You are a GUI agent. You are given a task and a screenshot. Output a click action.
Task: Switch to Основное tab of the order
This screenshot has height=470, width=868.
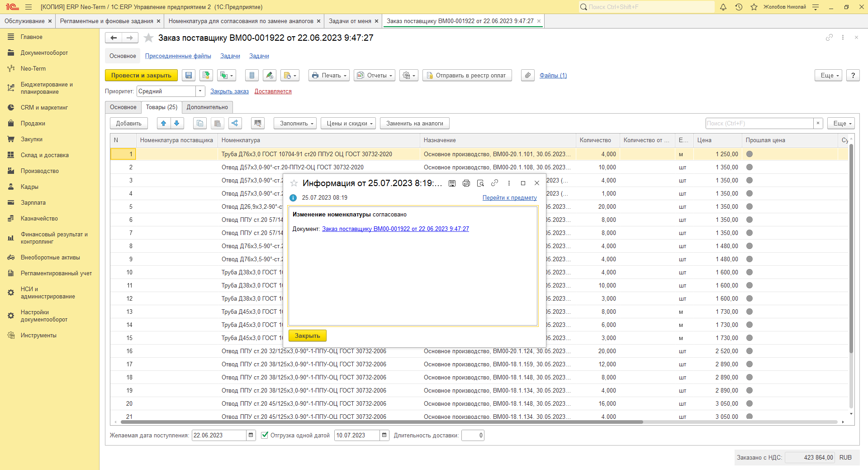pos(123,107)
